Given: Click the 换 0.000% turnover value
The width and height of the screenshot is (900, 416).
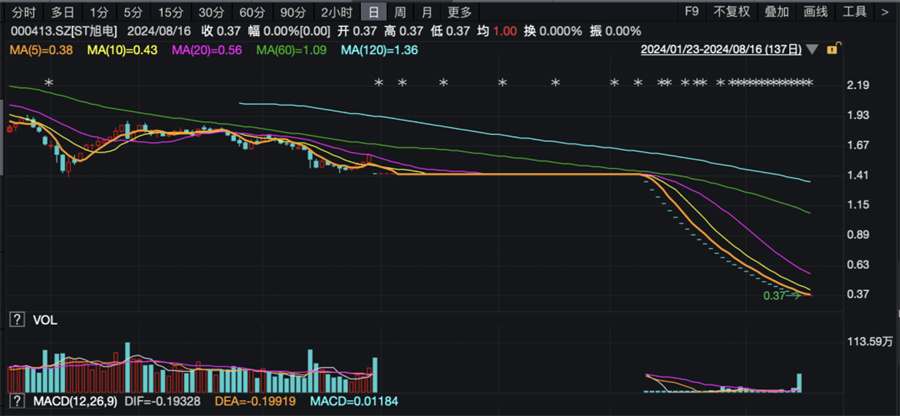Looking at the screenshot, I should [x=553, y=31].
